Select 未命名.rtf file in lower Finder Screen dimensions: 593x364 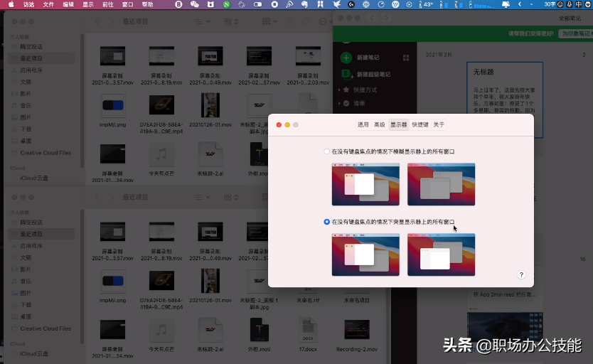[308, 300]
